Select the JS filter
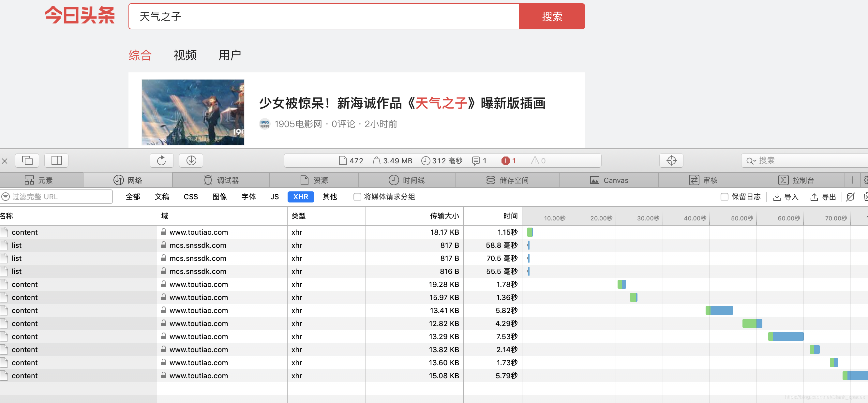This screenshot has width=868, height=403. coord(275,197)
